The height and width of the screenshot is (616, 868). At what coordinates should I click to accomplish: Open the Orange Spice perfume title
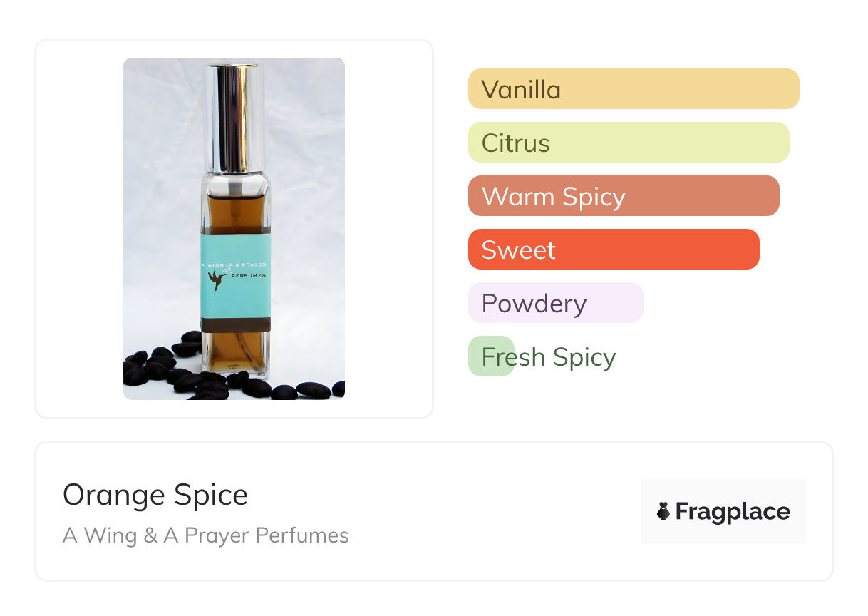155,495
